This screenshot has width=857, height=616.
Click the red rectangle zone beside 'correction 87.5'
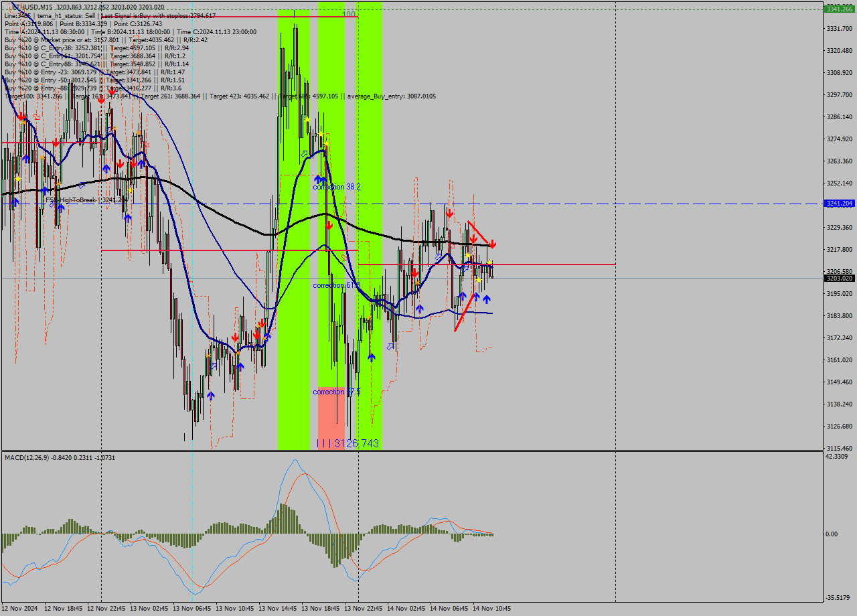pos(331,417)
